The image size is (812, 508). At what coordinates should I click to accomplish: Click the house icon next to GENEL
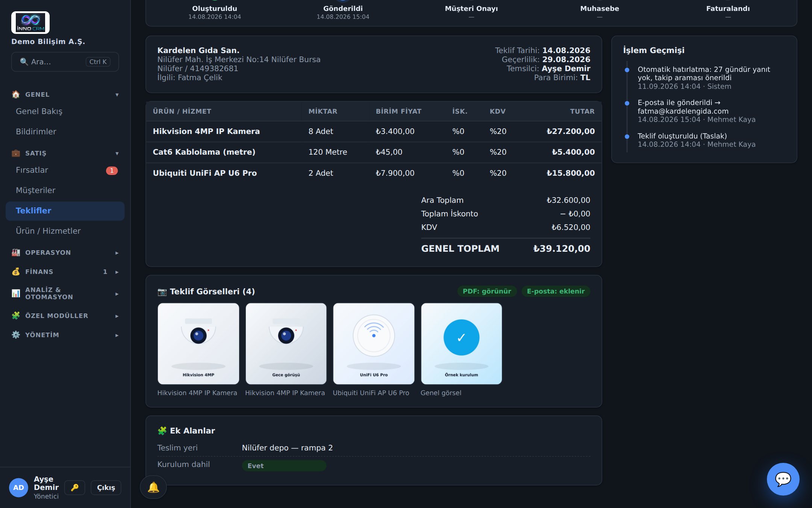(x=16, y=94)
